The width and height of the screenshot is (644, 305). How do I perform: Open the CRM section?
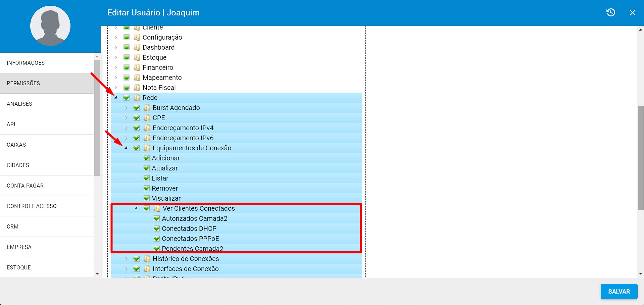(47, 226)
